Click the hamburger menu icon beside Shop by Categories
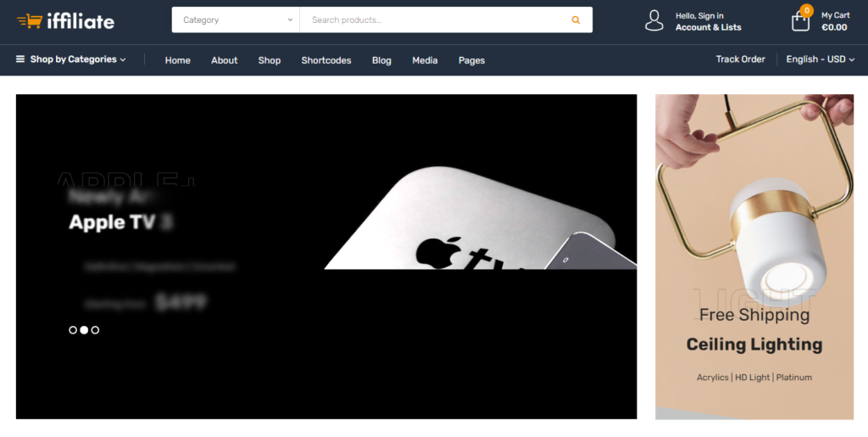The width and height of the screenshot is (868, 437). pos(20,59)
